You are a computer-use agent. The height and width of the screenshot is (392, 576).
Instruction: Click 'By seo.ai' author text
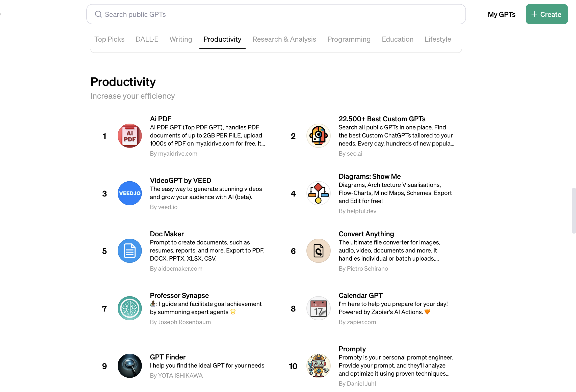click(x=350, y=154)
